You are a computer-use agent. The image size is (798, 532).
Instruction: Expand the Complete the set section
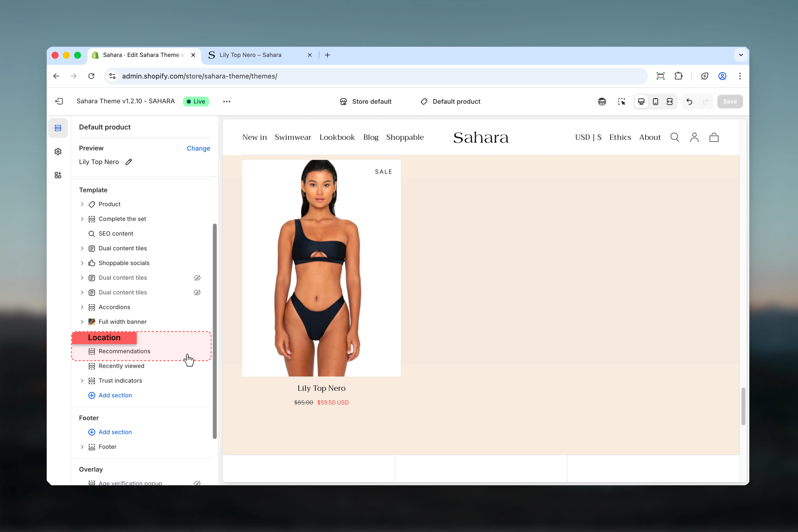coord(82,219)
